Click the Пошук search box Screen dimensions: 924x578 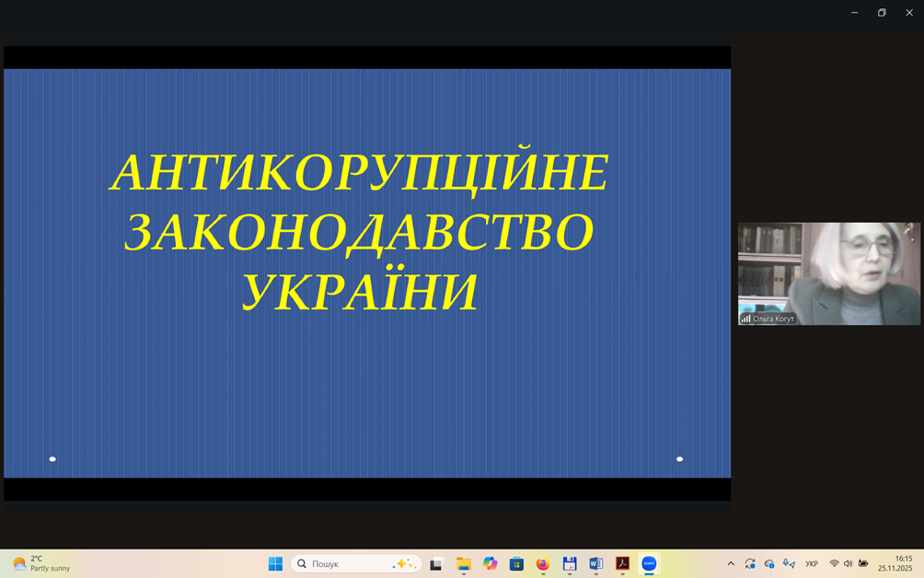356,563
